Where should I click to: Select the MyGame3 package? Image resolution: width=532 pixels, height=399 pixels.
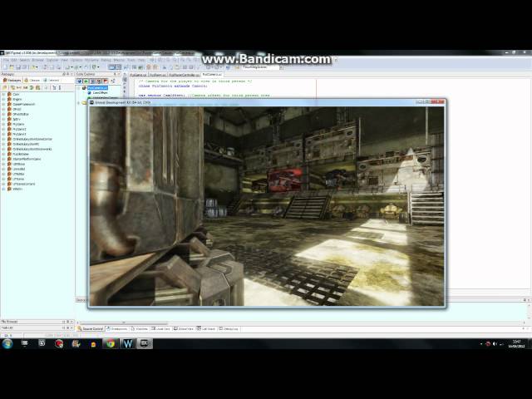(19, 134)
